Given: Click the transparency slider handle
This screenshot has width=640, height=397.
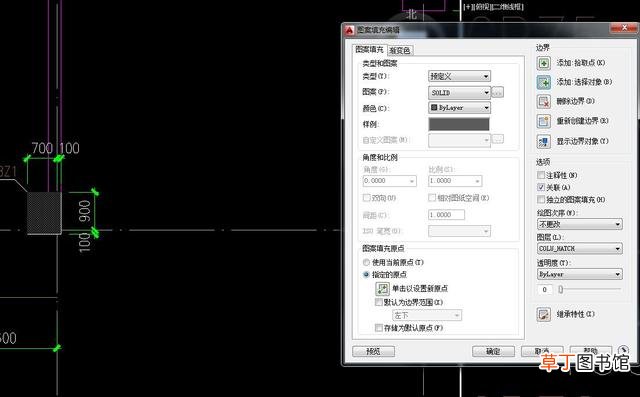Looking at the screenshot, I should (560, 289).
